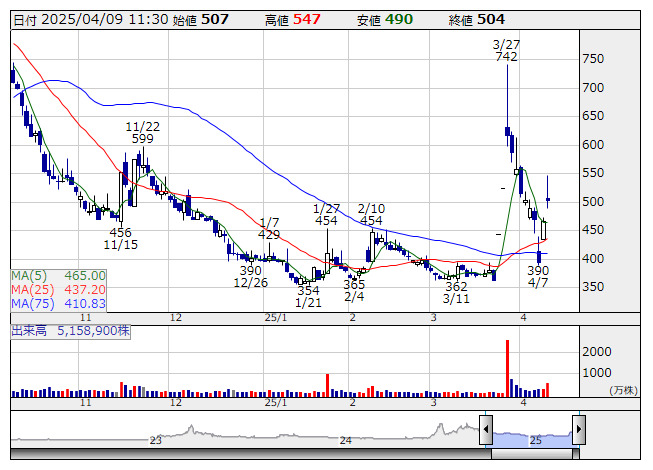Click the 出来高 5,158,900株 volume label
Image resolution: width=653 pixels, height=470 pixels.
(x=70, y=331)
